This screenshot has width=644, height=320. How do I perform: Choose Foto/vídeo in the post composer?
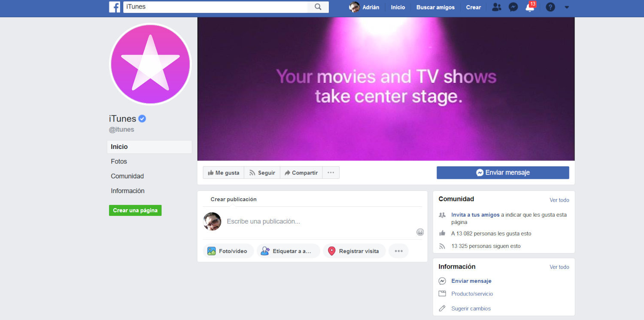click(228, 251)
